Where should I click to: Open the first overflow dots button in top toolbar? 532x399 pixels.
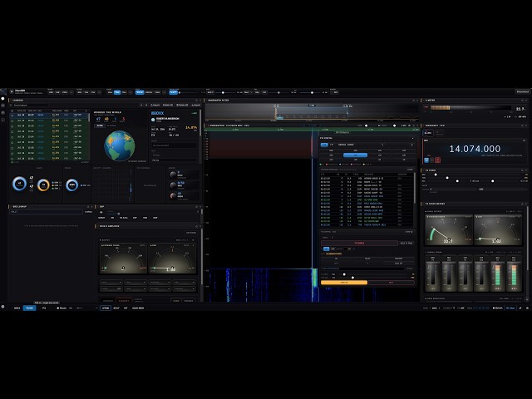[x=71, y=92]
